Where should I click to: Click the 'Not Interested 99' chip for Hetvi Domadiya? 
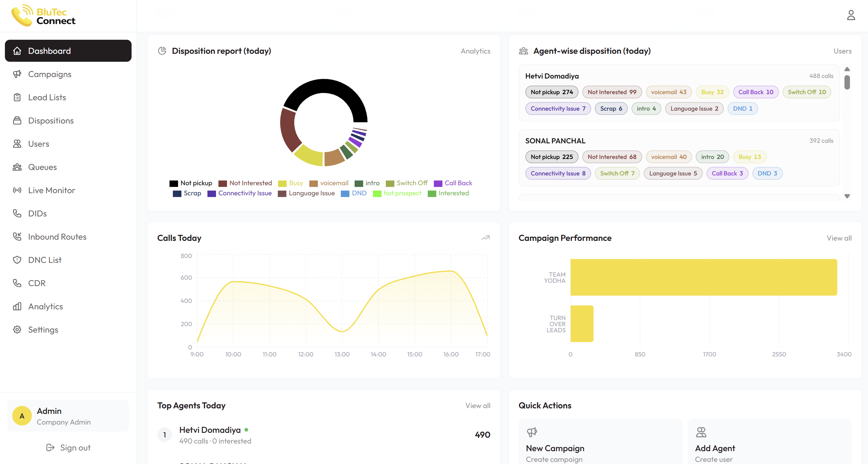(x=612, y=92)
